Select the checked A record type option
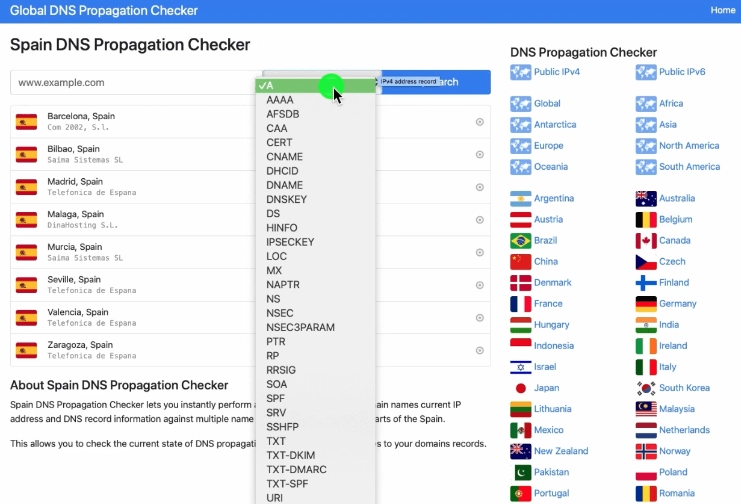741x504 pixels. coord(315,86)
